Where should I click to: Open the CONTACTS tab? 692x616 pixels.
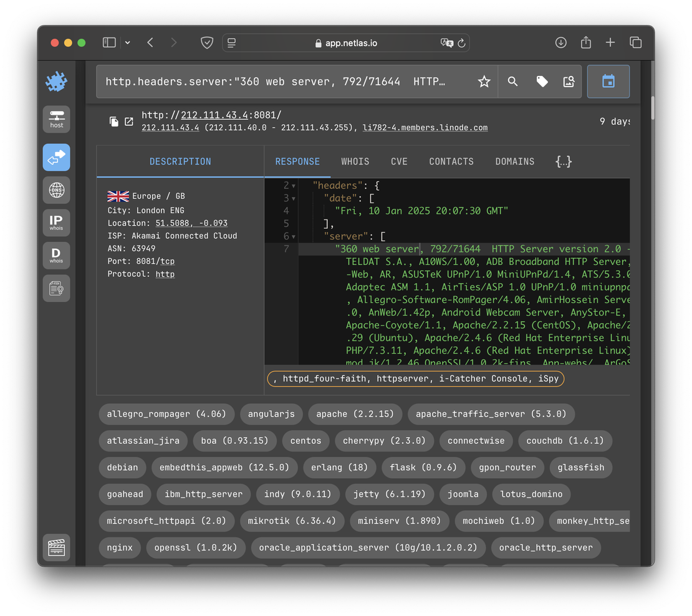point(451,161)
